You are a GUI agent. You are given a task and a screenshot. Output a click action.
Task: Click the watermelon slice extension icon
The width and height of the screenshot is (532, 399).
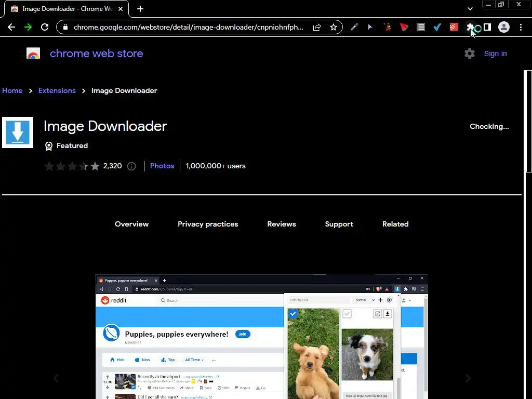[x=404, y=27]
